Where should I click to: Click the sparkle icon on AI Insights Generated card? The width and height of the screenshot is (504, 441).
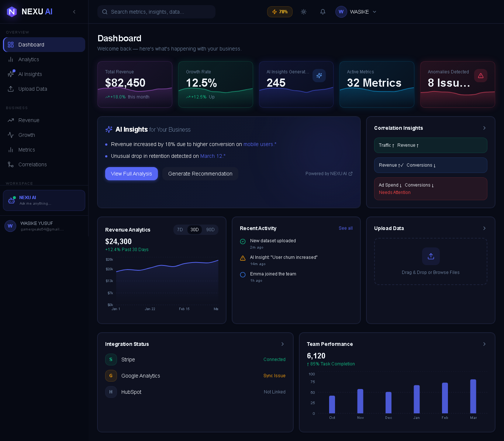pos(319,76)
